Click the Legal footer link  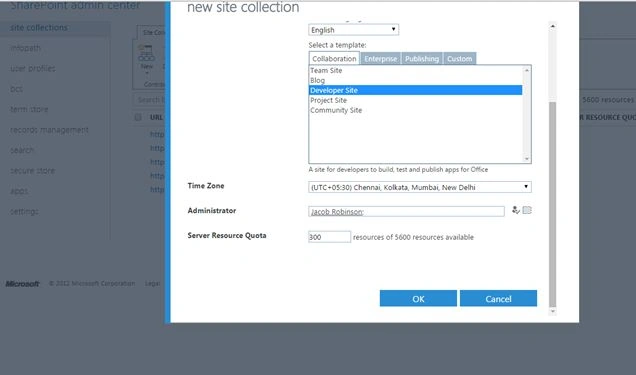153,283
